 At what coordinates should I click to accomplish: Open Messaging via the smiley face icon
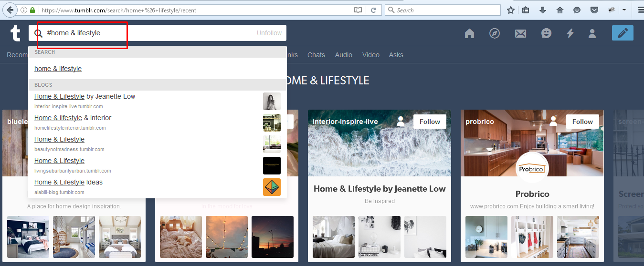coord(546,33)
